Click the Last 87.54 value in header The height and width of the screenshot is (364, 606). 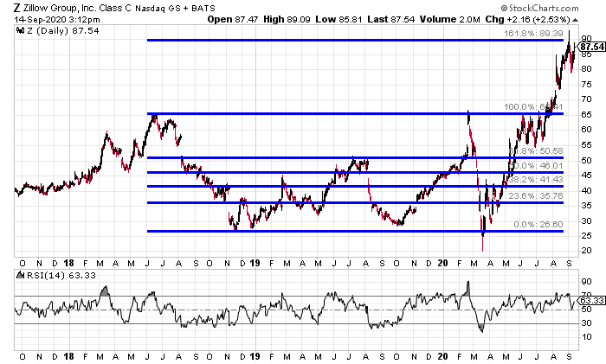pyautogui.click(x=390, y=19)
